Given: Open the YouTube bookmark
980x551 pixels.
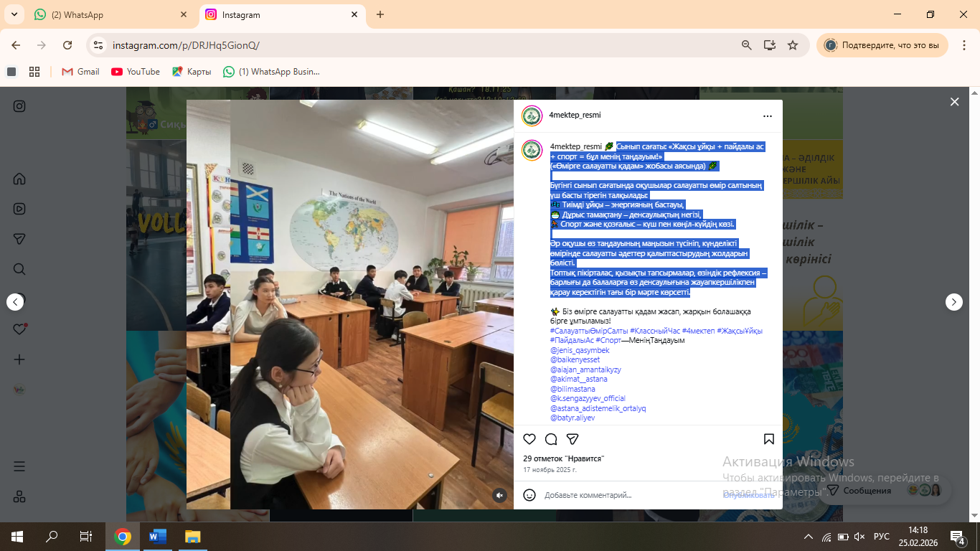Looking at the screenshot, I should 136,72.
